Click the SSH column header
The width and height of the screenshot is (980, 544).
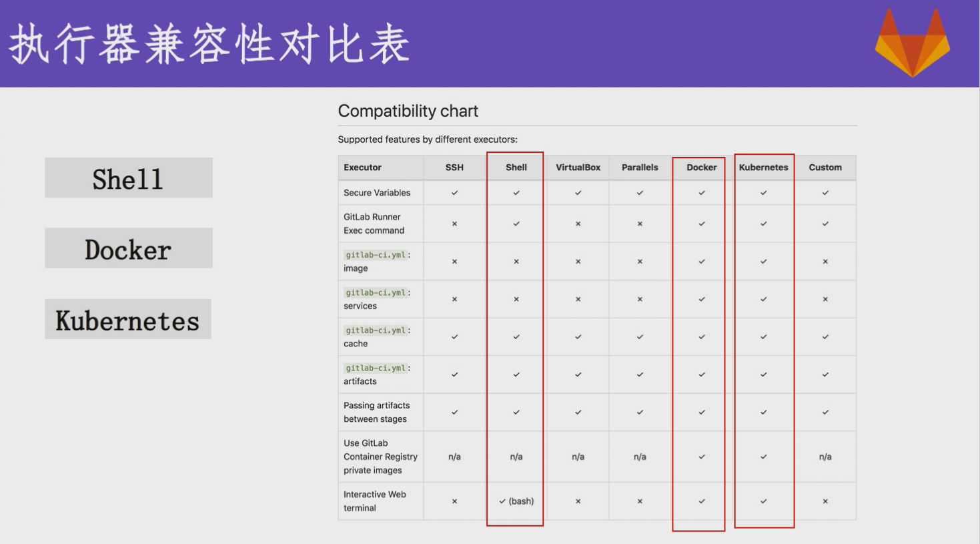pyautogui.click(x=454, y=168)
